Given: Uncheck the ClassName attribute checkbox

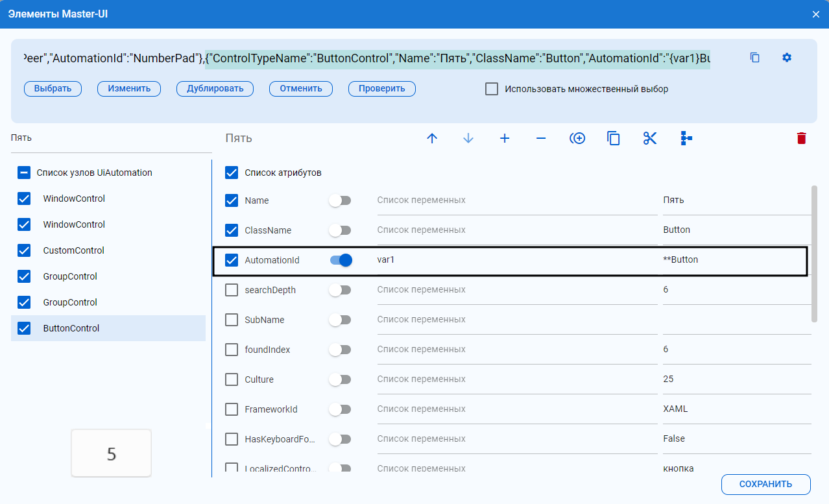Looking at the screenshot, I should pyautogui.click(x=232, y=230).
